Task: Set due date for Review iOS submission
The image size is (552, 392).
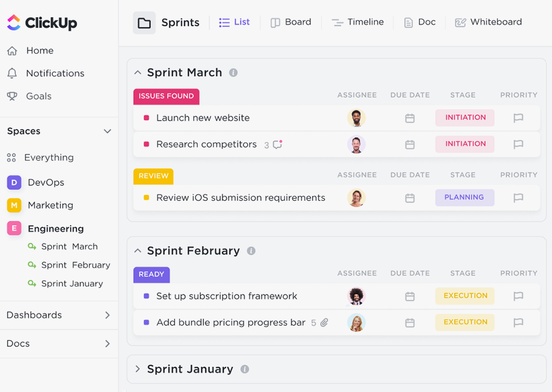Action: pos(410,198)
